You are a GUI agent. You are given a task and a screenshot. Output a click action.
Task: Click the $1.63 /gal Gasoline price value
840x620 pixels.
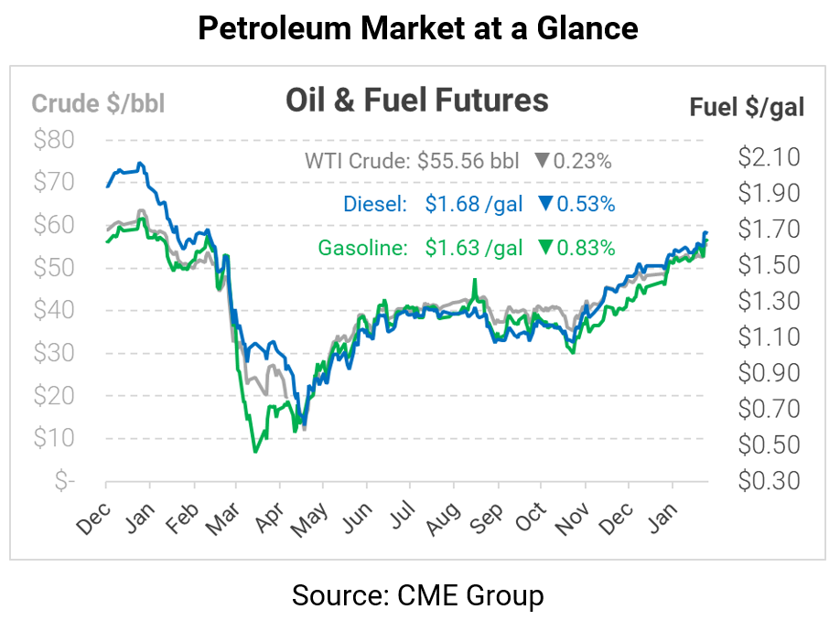click(x=474, y=247)
